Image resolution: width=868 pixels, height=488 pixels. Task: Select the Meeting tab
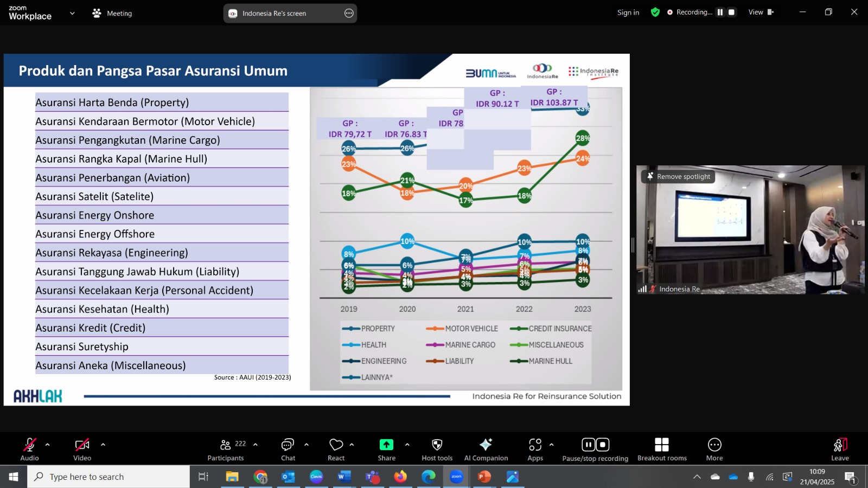(112, 14)
